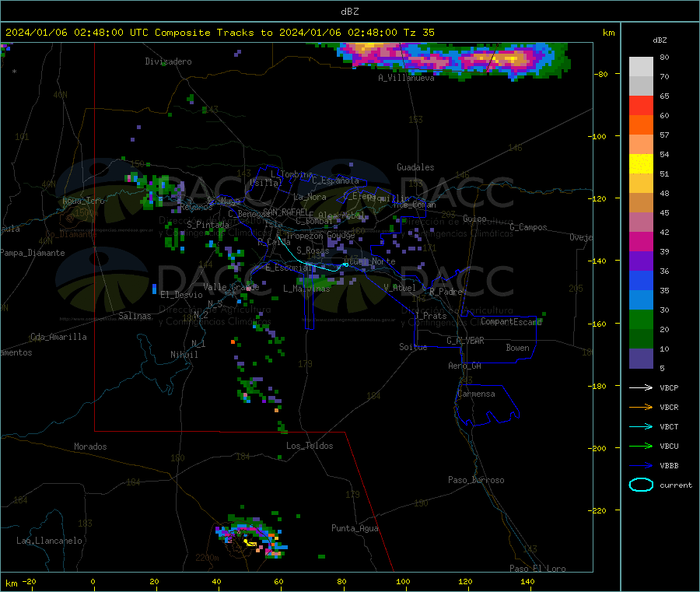The width and height of the screenshot is (700, 592).
Task: Click the Bowen label
Action: pyautogui.click(x=517, y=348)
